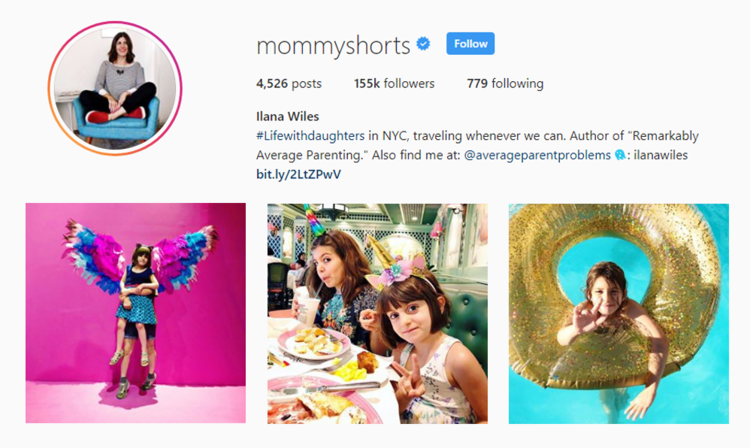The width and height of the screenshot is (750, 448).
Task: Open the bit.ly/2LtZPwV link
Action: click(x=298, y=175)
